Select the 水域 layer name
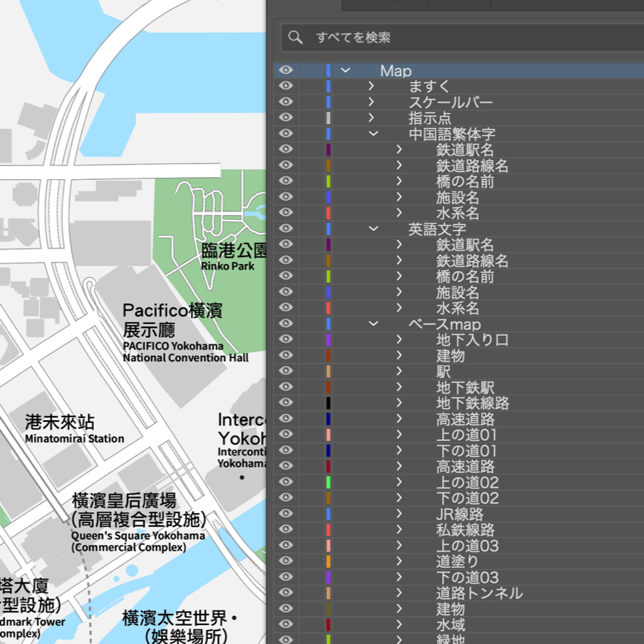The height and width of the screenshot is (644, 644). [x=451, y=624]
